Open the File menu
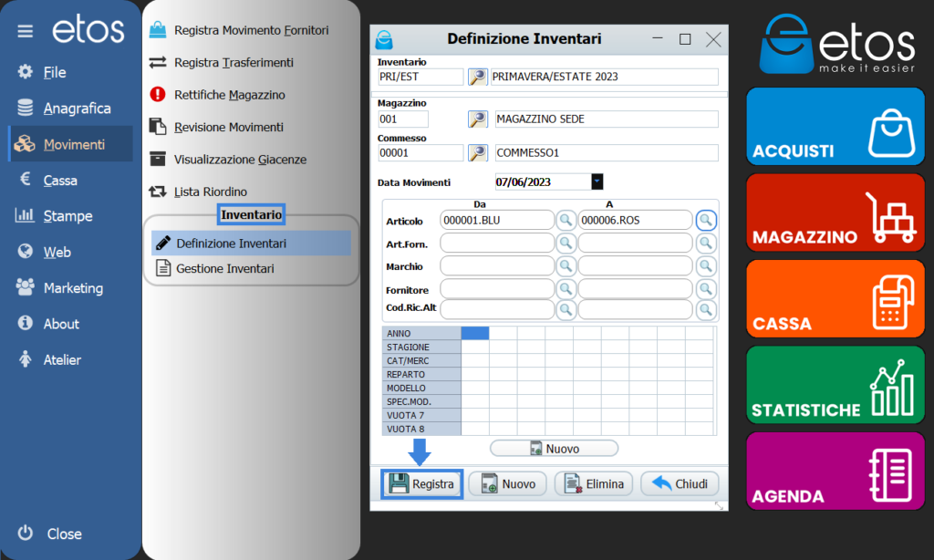 (x=55, y=72)
